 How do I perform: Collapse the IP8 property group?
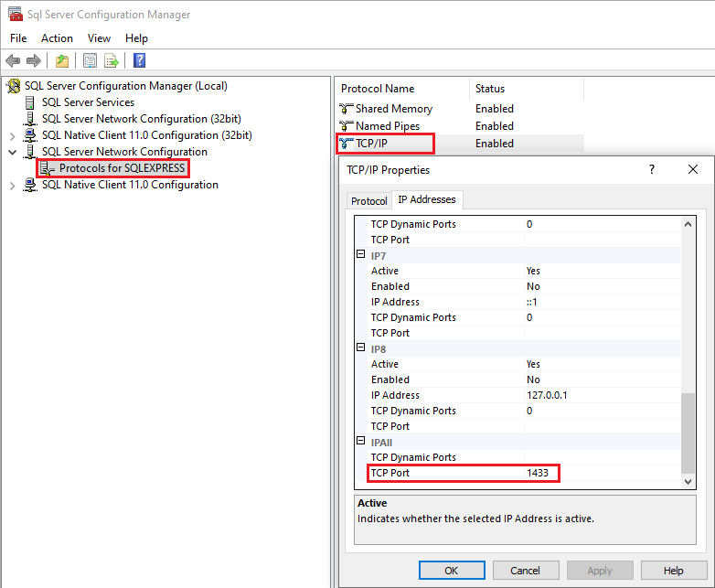pos(360,347)
